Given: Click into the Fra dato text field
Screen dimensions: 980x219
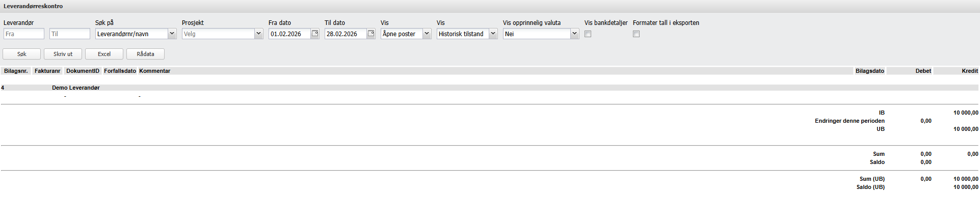Looking at the screenshot, I should click(x=289, y=34).
